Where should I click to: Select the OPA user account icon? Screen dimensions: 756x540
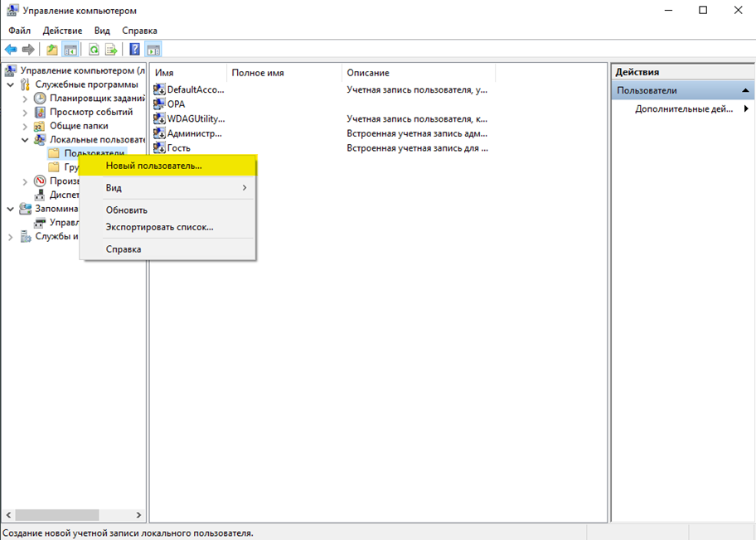click(160, 104)
